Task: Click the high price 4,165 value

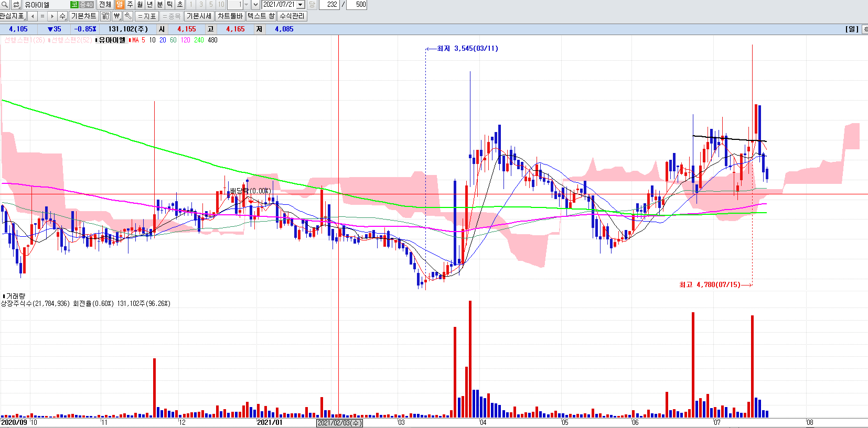Action: tap(235, 29)
